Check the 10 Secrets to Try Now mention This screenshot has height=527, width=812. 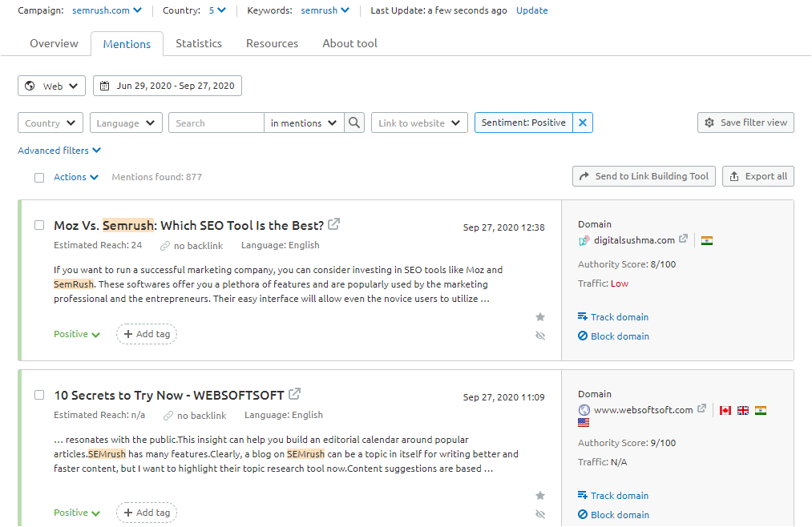tap(39, 395)
